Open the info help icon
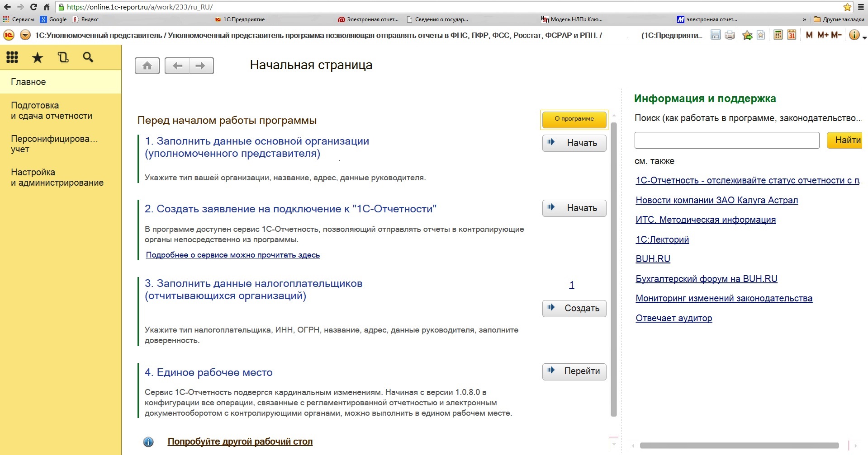 tap(854, 35)
